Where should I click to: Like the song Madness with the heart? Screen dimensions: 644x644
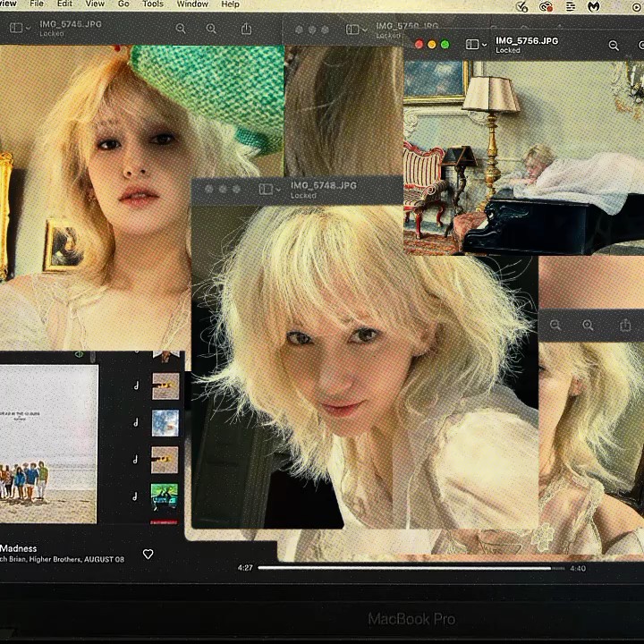[x=148, y=555]
